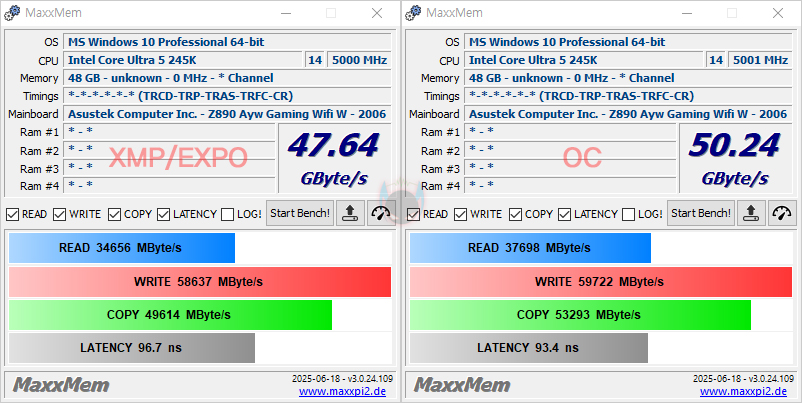
Task: Start Bench! in the right 50.24 window
Action: pyautogui.click(x=701, y=213)
